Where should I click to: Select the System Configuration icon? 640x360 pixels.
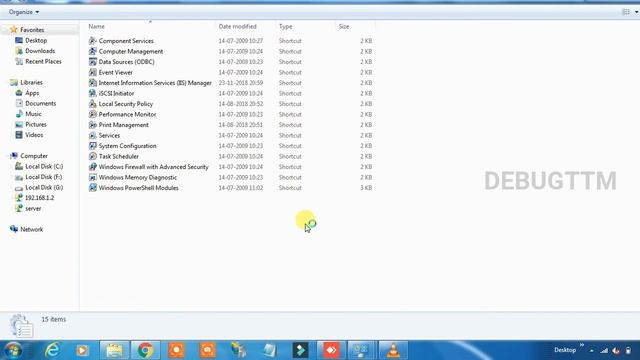click(93, 146)
